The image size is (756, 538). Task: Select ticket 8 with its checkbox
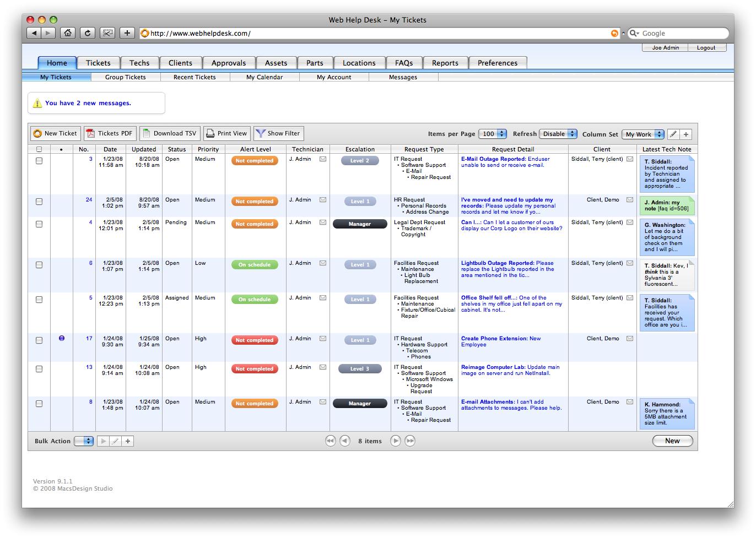(x=39, y=404)
